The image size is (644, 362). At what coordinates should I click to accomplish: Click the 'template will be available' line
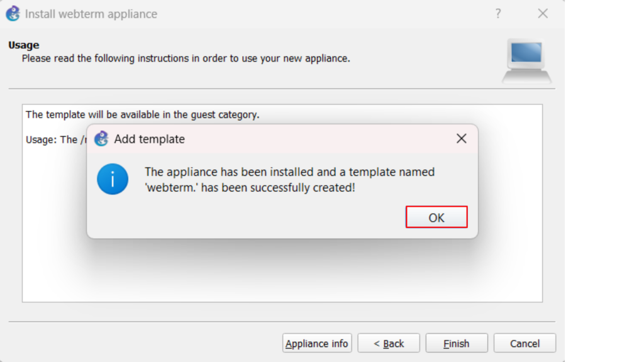click(x=142, y=114)
